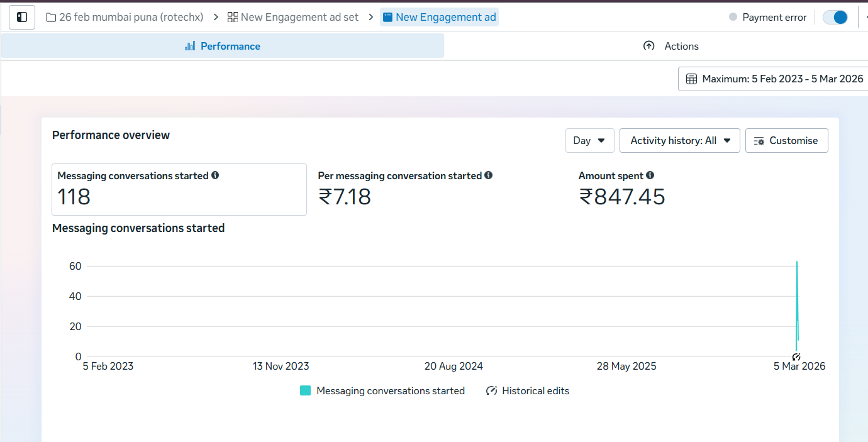This screenshot has height=442, width=868.
Task: Select the Messaging conversations started metric card
Action: tap(179, 189)
